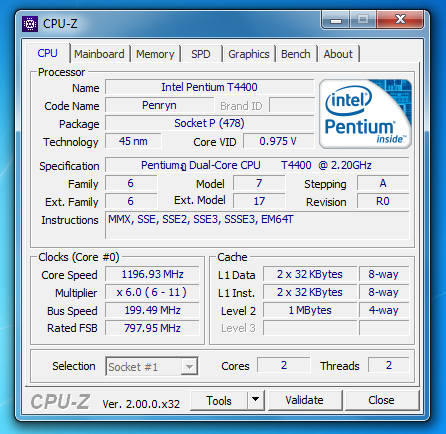This screenshot has width=446, height=434.
Task: Click the L1 Data 8-way value
Action: [384, 274]
